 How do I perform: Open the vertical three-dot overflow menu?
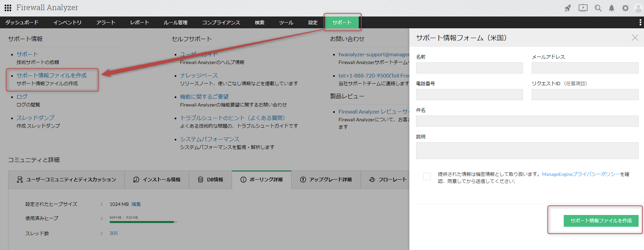[x=640, y=23]
